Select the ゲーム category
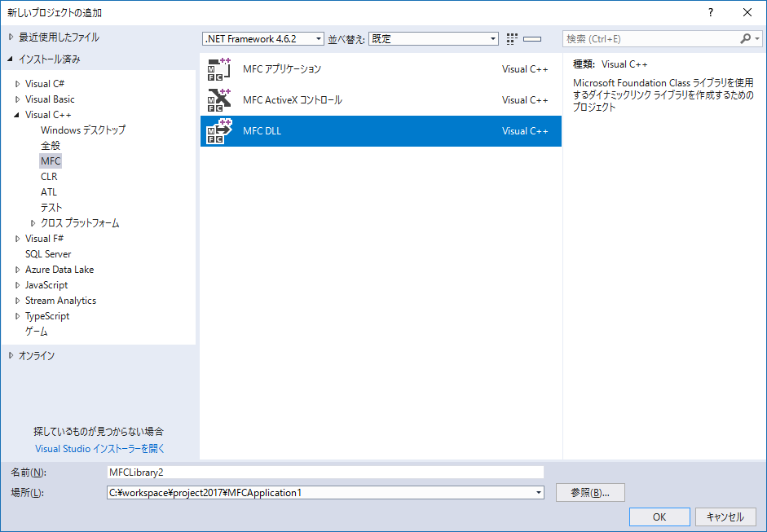The image size is (767, 532). (x=37, y=332)
